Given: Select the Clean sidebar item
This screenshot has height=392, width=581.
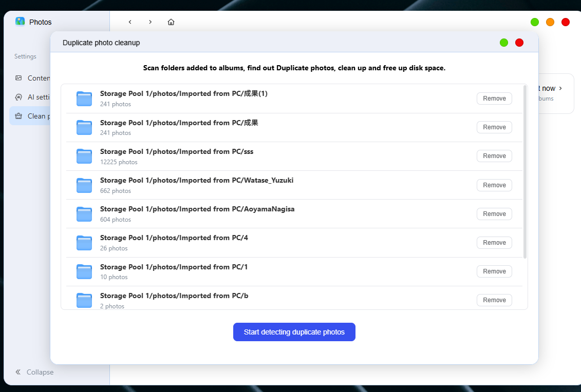Looking at the screenshot, I should [x=30, y=116].
